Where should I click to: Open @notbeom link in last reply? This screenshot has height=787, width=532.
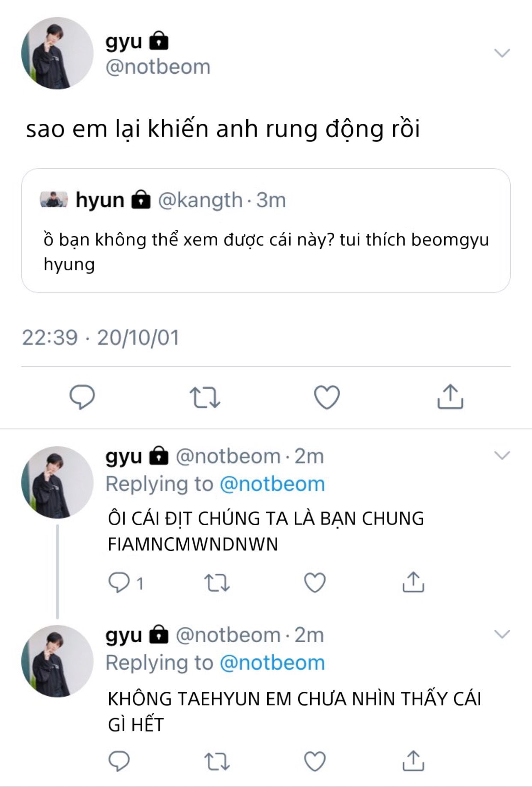[272, 663]
